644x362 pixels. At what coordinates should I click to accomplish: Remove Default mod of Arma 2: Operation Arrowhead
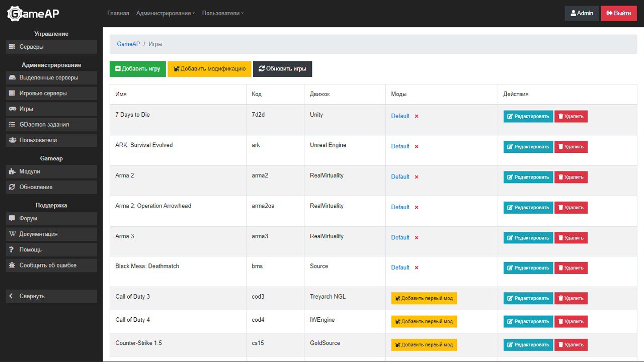click(417, 207)
